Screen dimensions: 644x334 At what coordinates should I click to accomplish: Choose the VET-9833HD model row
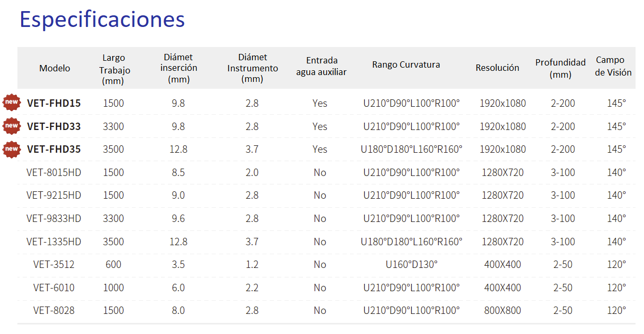[54, 218]
